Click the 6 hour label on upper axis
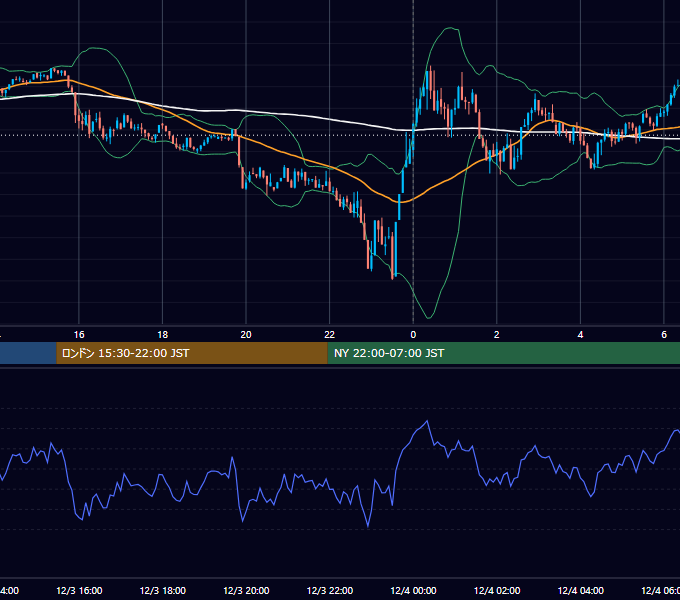The width and height of the screenshot is (680, 600). tap(664, 335)
